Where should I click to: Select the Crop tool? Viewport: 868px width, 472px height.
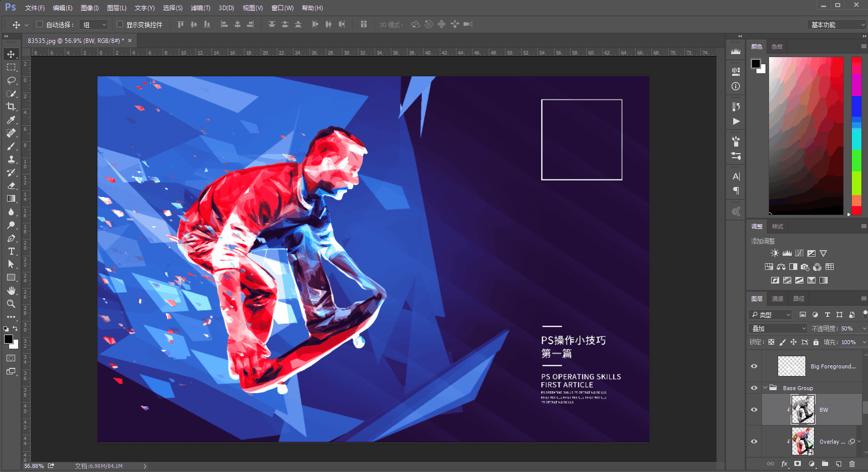[11, 107]
